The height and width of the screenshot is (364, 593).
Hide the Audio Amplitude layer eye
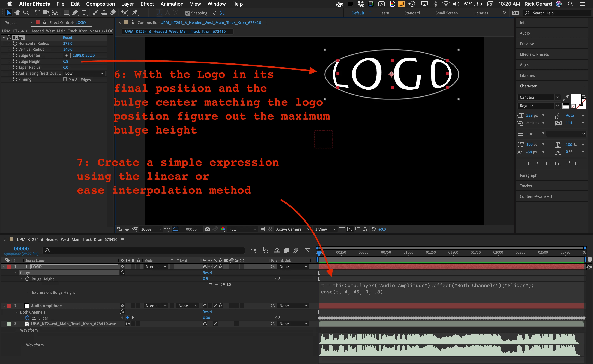click(x=122, y=306)
